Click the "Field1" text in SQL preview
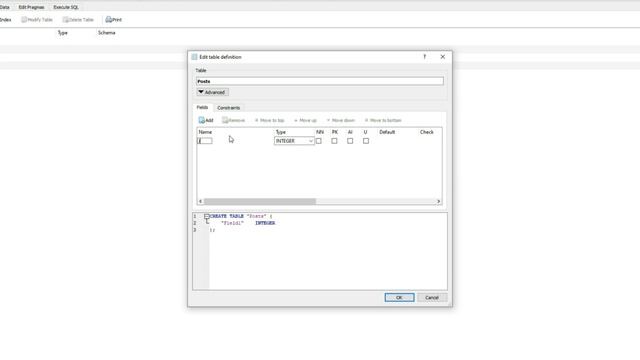 coord(232,223)
